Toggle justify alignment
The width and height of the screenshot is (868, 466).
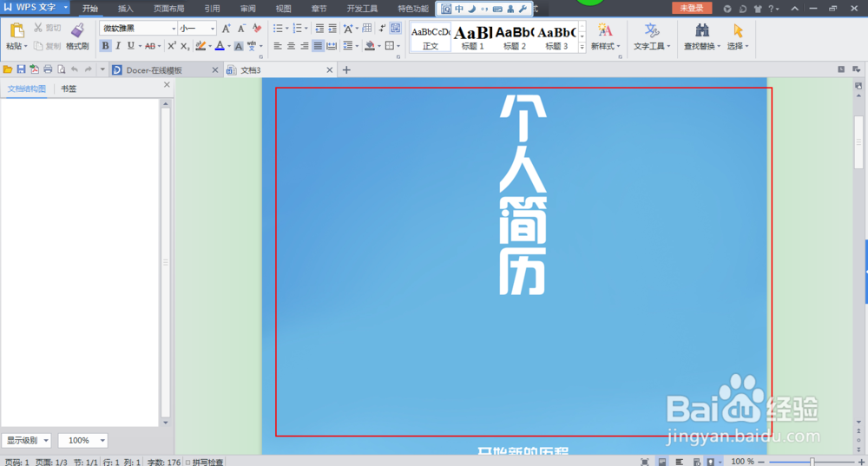(x=318, y=46)
